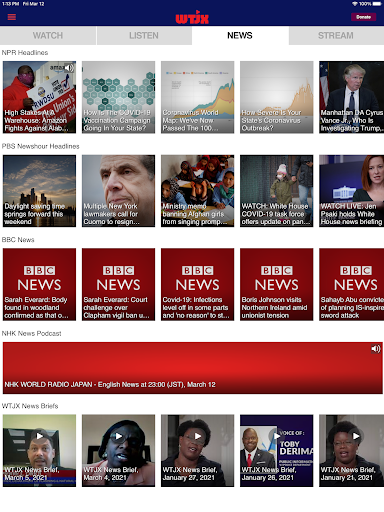Tap the NPR Headlines section label
Viewport: 384px width, 512px height.
coord(25,53)
